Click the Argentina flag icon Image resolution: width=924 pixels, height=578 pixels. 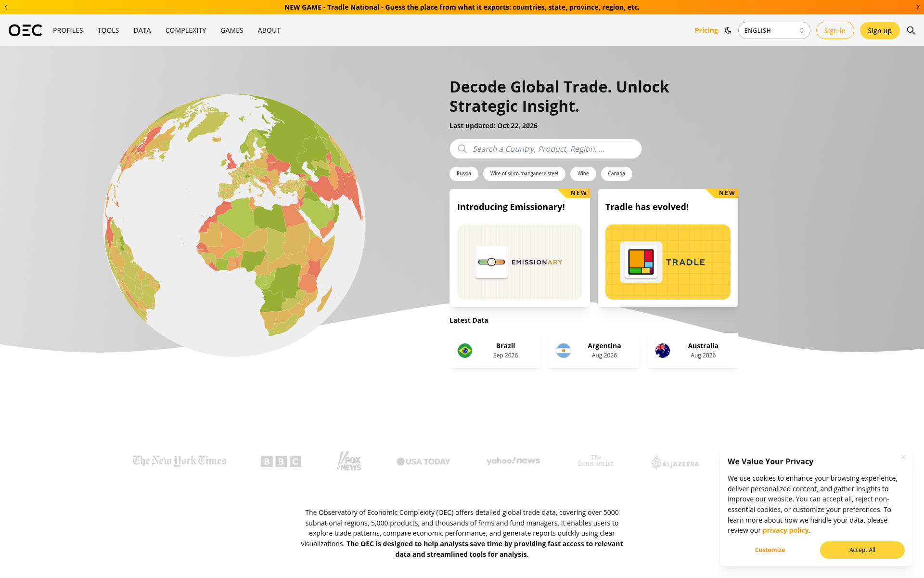coord(564,351)
